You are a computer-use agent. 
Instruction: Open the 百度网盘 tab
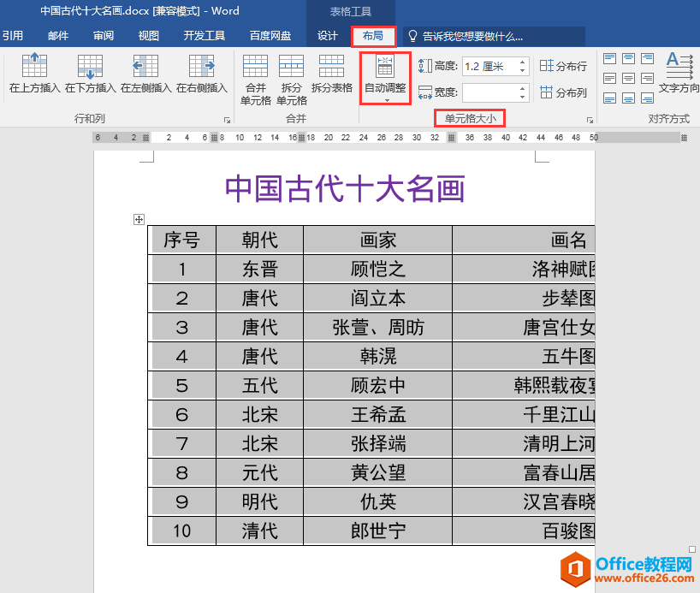coord(270,36)
